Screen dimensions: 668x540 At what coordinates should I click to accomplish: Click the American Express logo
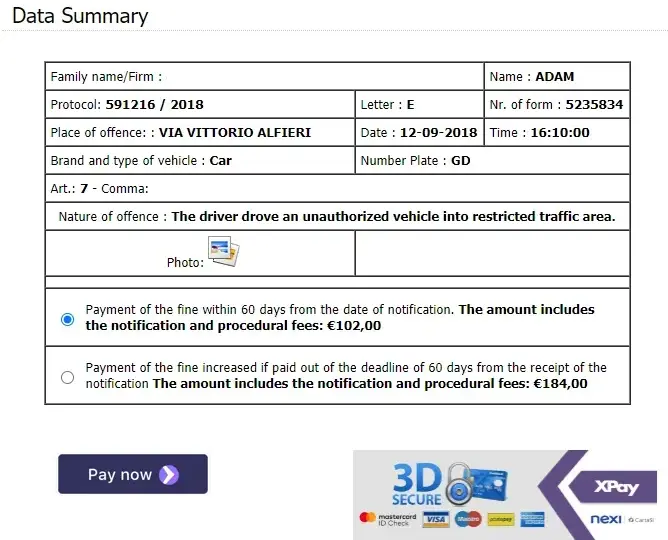point(532,519)
